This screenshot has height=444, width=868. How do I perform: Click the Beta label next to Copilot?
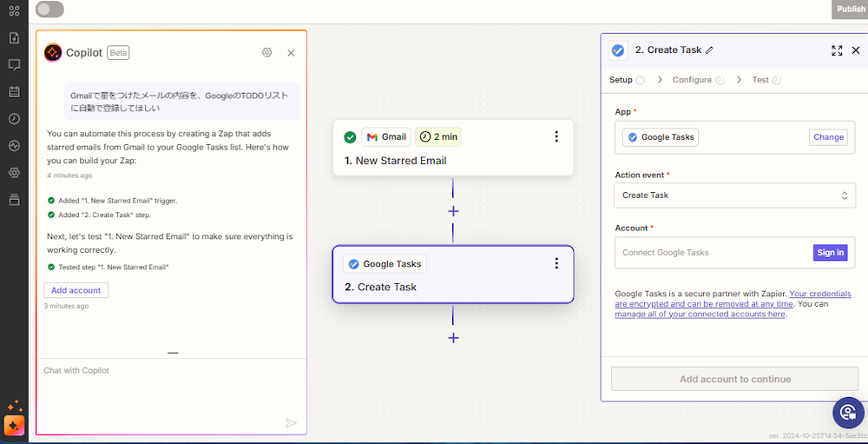click(118, 53)
